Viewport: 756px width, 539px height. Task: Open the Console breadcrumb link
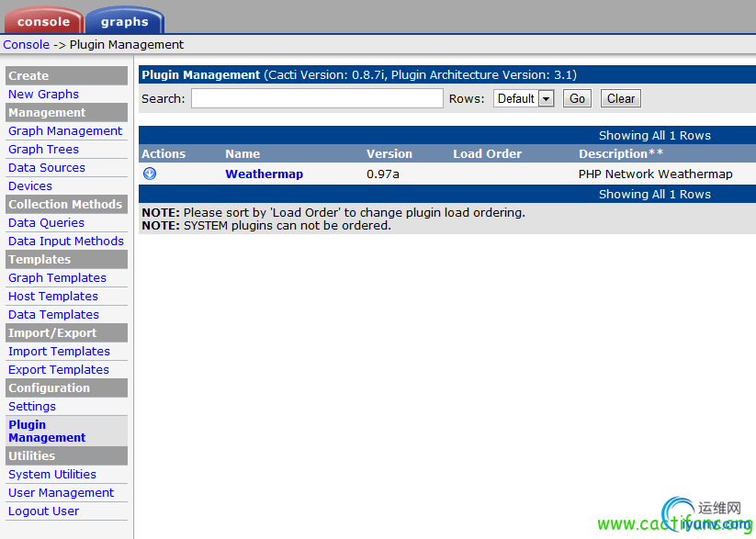26,44
